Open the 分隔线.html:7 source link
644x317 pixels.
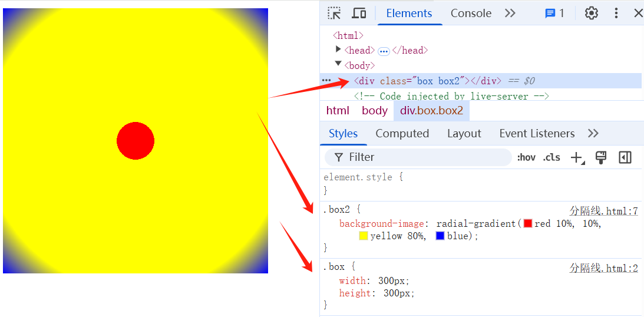click(603, 211)
